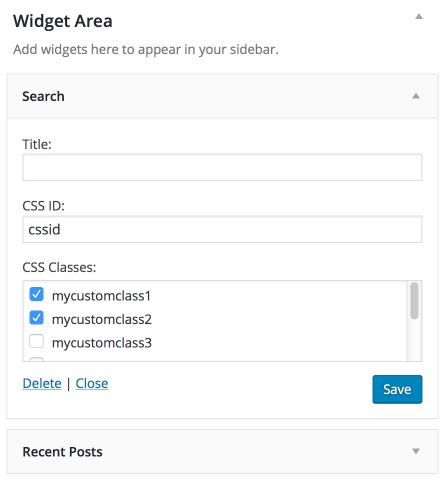Save the Search widget settings
This screenshot has width=445, height=482.
coord(397,389)
